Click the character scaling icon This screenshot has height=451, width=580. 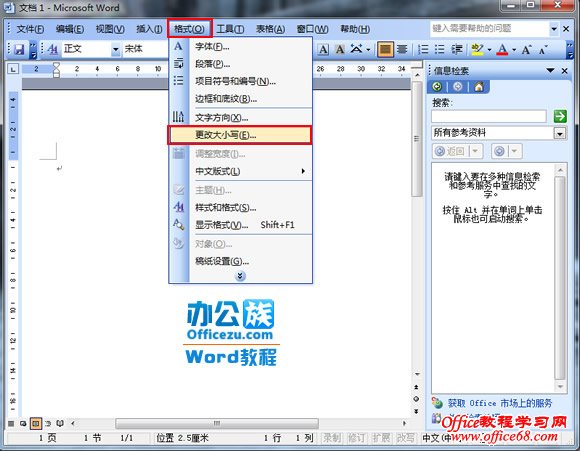(x=356, y=49)
